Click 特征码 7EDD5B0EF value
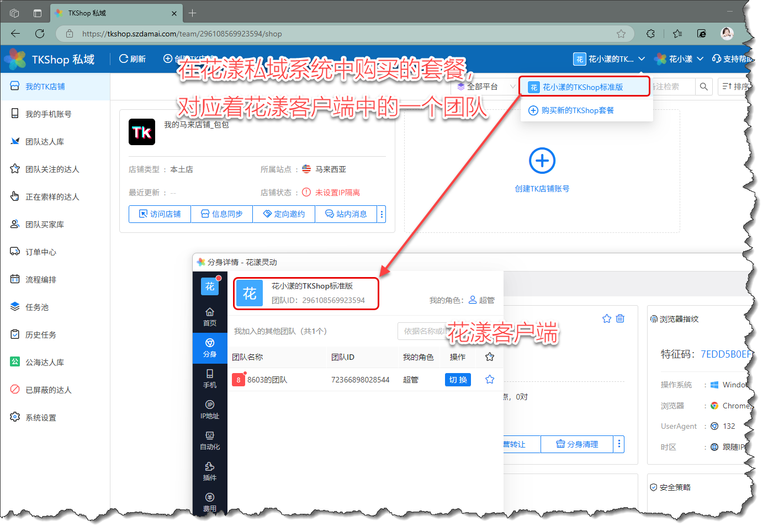This screenshot has width=768, height=532. tap(727, 354)
